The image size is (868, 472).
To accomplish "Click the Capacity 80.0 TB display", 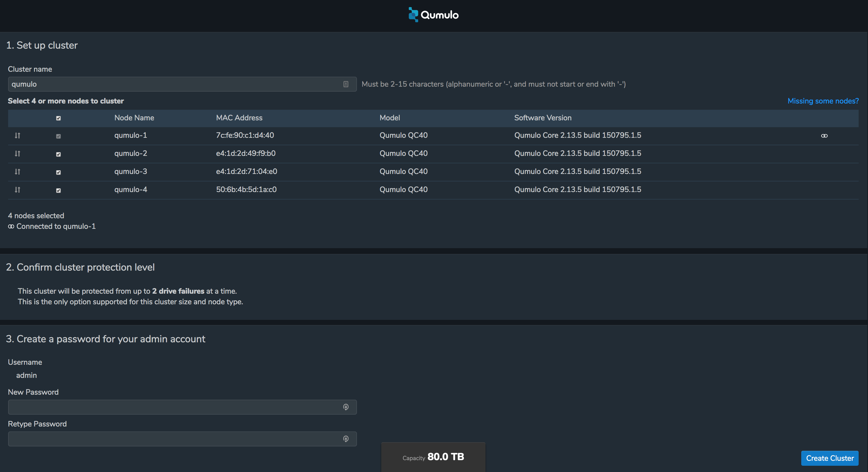I will click(x=433, y=457).
